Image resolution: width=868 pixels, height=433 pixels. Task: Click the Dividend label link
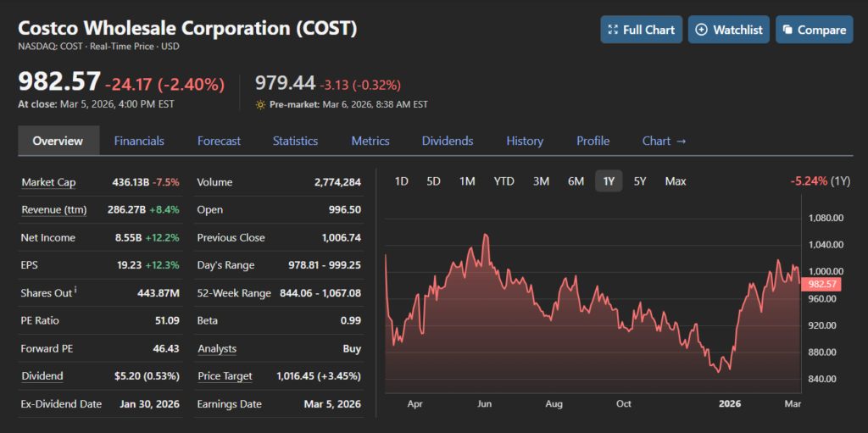tap(42, 376)
